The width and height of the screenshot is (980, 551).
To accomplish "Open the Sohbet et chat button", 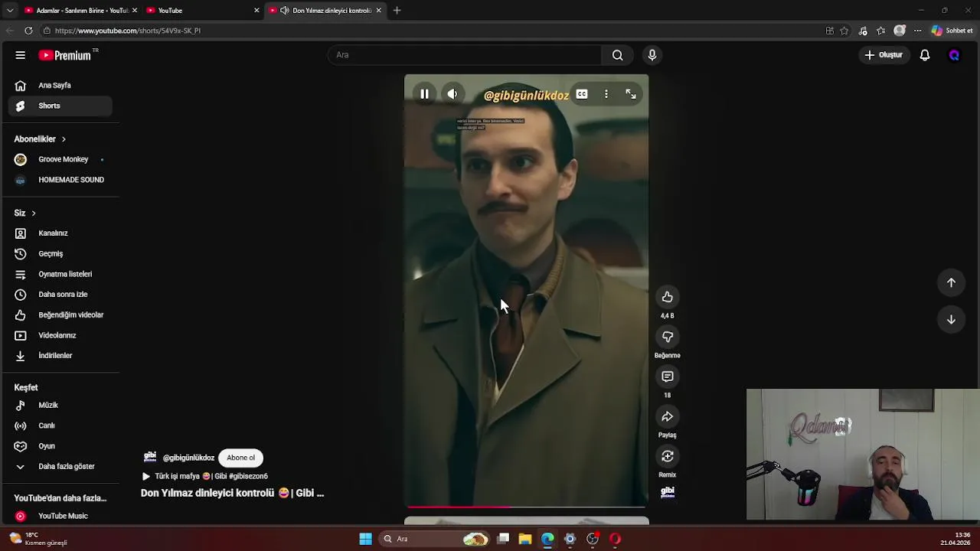I will pyautogui.click(x=952, y=31).
